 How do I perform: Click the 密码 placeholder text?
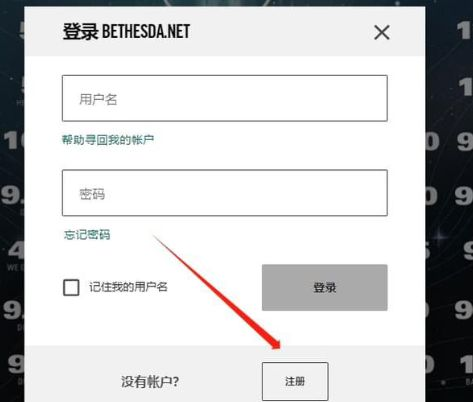pos(92,194)
